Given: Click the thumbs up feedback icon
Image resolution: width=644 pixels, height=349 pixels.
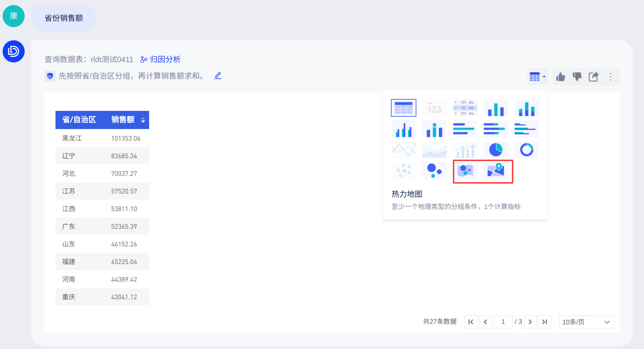Looking at the screenshot, I should click(x=561, y=77).
